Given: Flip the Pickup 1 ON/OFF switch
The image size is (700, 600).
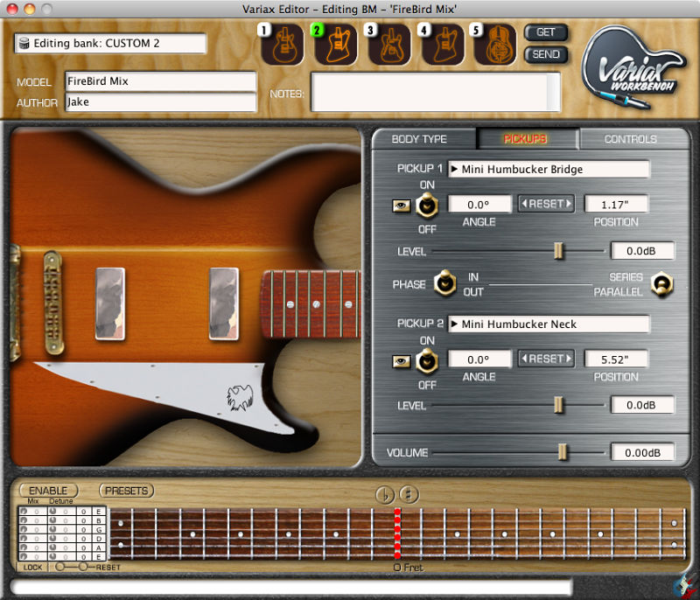Looking at the screenshot, I should [x=427, y=206].
